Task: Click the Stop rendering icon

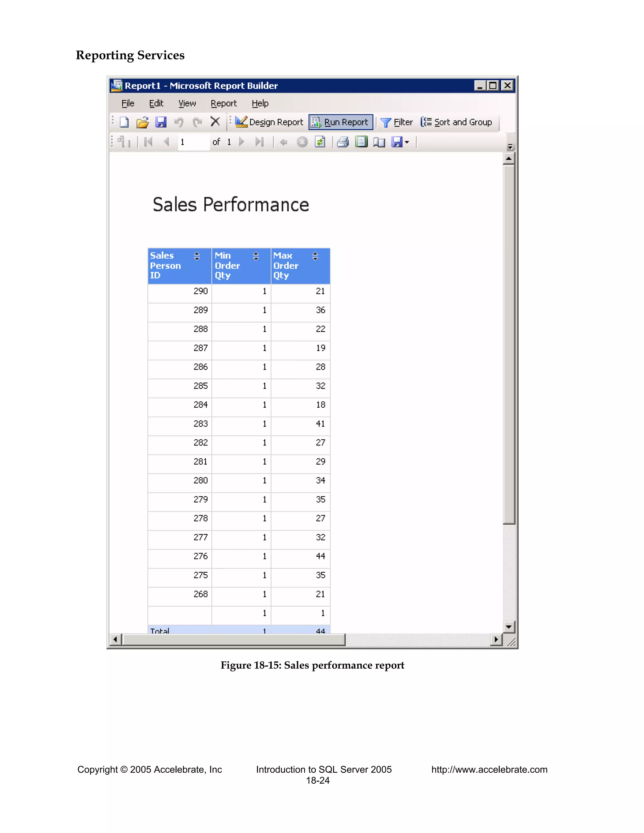Action: [x=302, y=142]
